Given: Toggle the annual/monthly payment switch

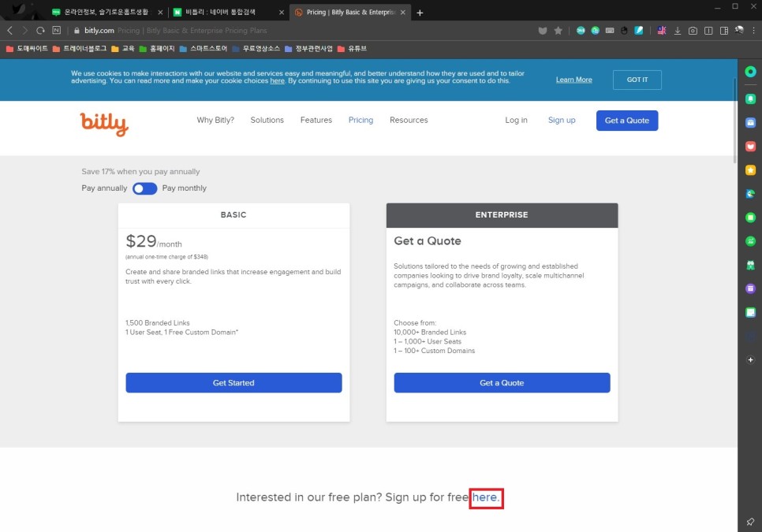Looking at the screenshot, I should tap(145, 188).
